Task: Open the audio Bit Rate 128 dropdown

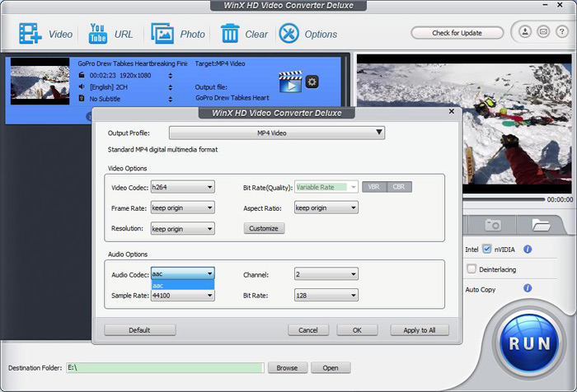Action: [326, 296]
